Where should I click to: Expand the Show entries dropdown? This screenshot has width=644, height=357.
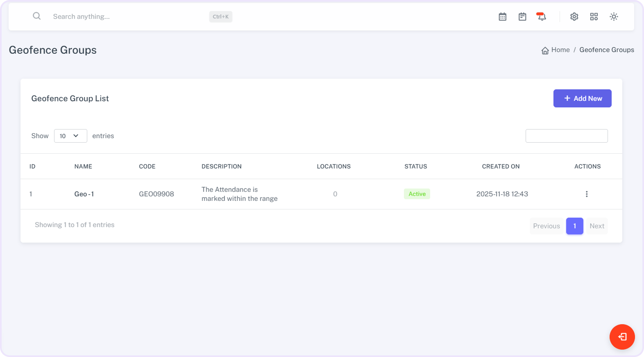(70, 136)
